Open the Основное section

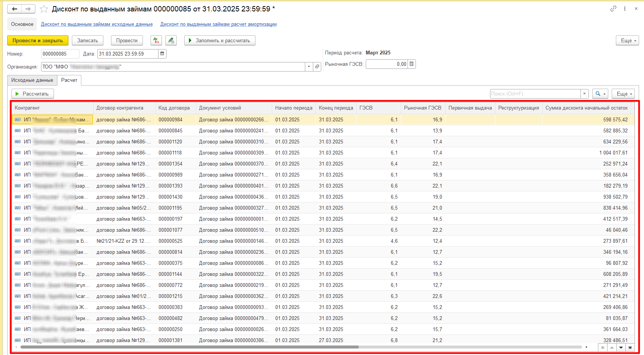[22, 24]
